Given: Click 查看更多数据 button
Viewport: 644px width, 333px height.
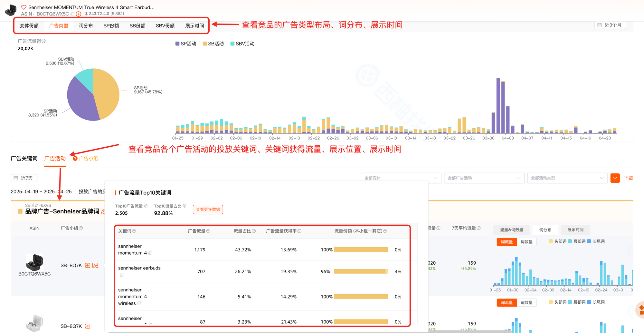Looking at the screenshot, I should click(208, 210).
